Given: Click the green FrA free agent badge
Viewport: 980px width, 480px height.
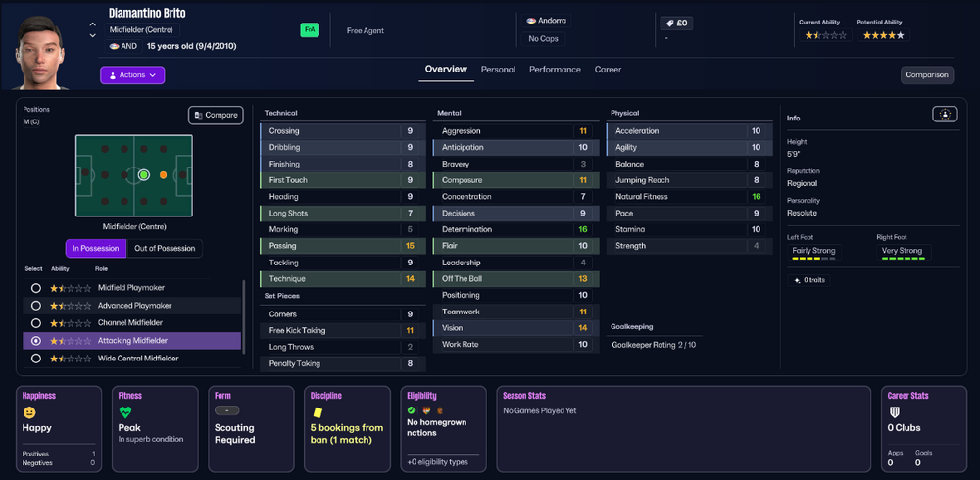Looking at the screenshot, I should [x=310, y=30].
